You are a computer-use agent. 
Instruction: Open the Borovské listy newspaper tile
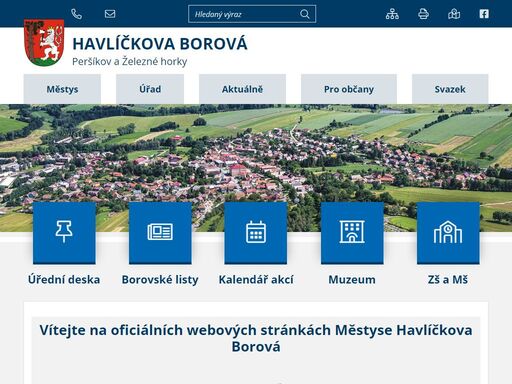pyautogui.click(x=160, y=233)
